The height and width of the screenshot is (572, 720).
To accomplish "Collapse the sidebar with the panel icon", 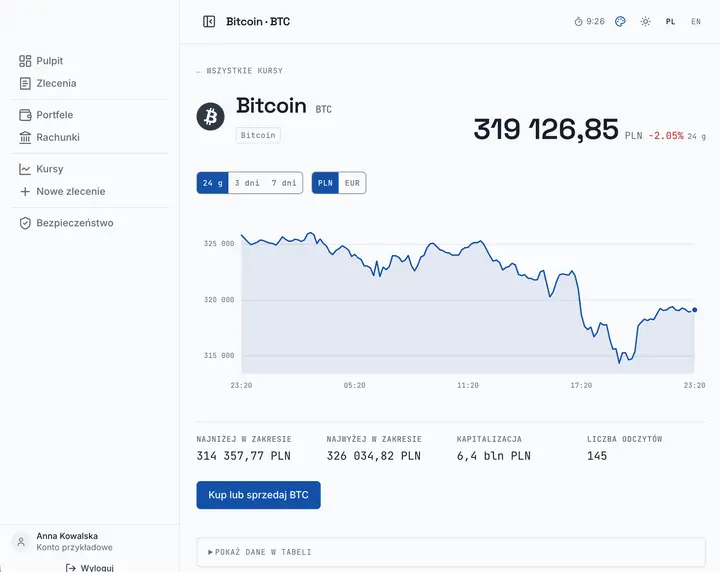I will pyautogui.click(x=209, y=22).
